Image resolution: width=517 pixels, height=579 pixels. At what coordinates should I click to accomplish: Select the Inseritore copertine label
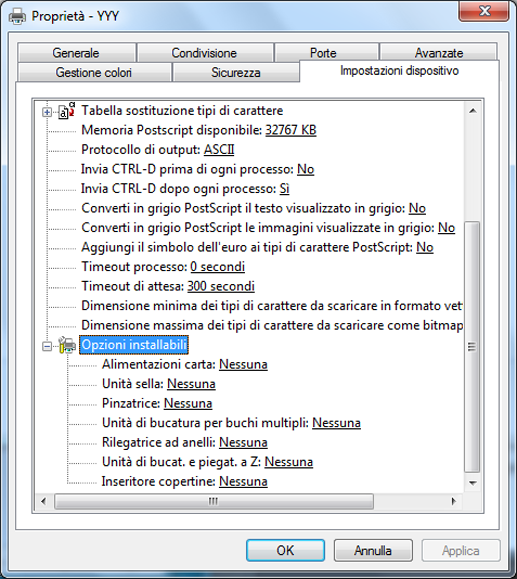tap(159, 482)
